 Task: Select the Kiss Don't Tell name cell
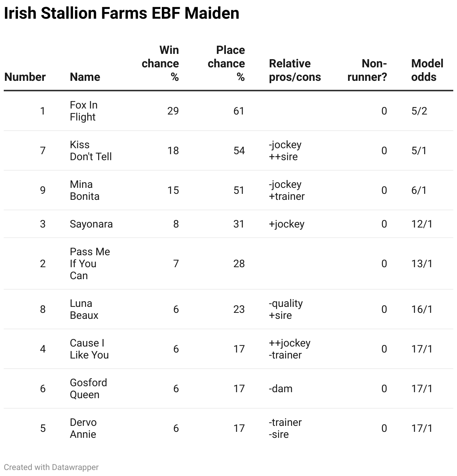[91, 151]
